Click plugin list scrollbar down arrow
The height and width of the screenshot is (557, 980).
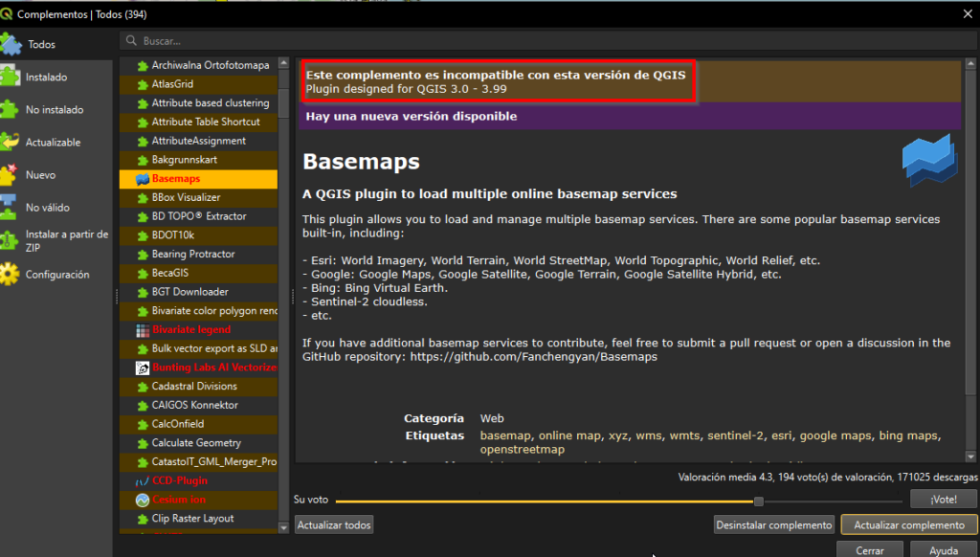(x=283, y=527)
